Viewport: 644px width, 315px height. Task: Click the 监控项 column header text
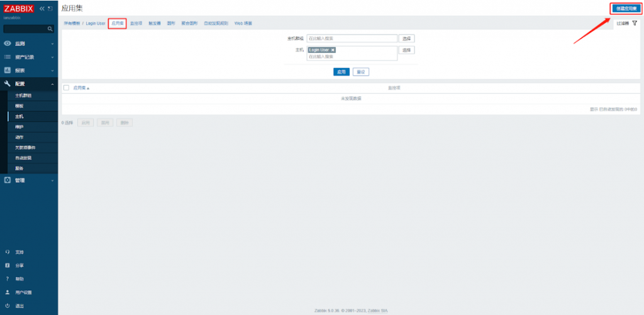coord(394,88)
